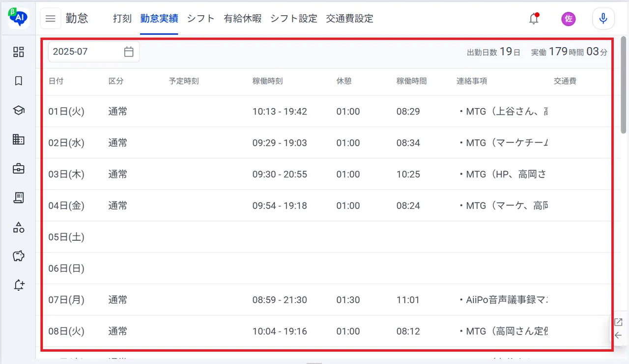Open the hamburger menu button

pos(50,19)
